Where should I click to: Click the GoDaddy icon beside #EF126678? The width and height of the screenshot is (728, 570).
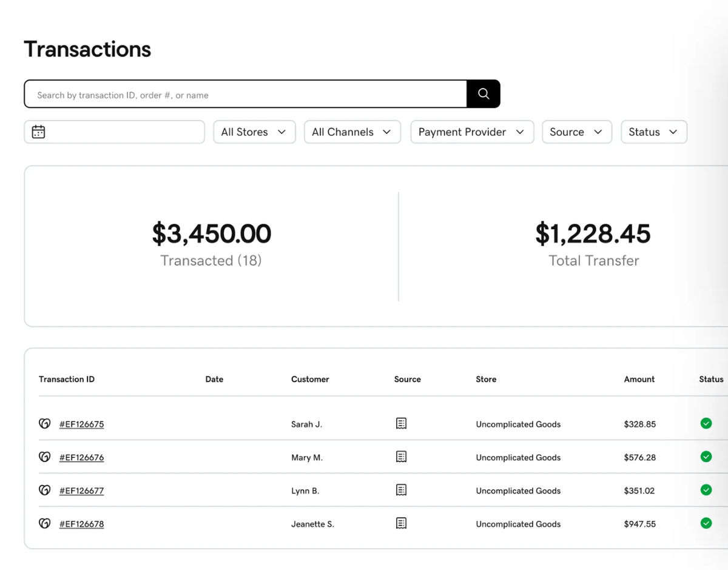(44, 523)
